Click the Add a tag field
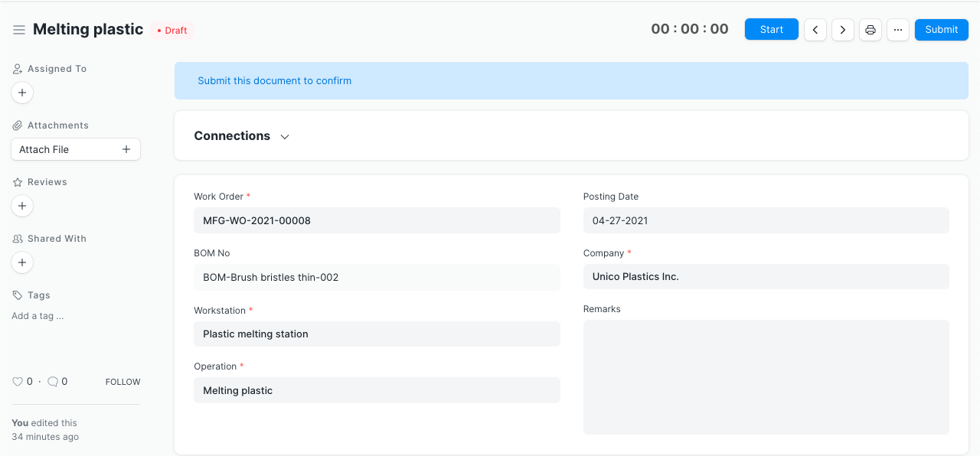This screenshot has width=980, height=456. 38,316
